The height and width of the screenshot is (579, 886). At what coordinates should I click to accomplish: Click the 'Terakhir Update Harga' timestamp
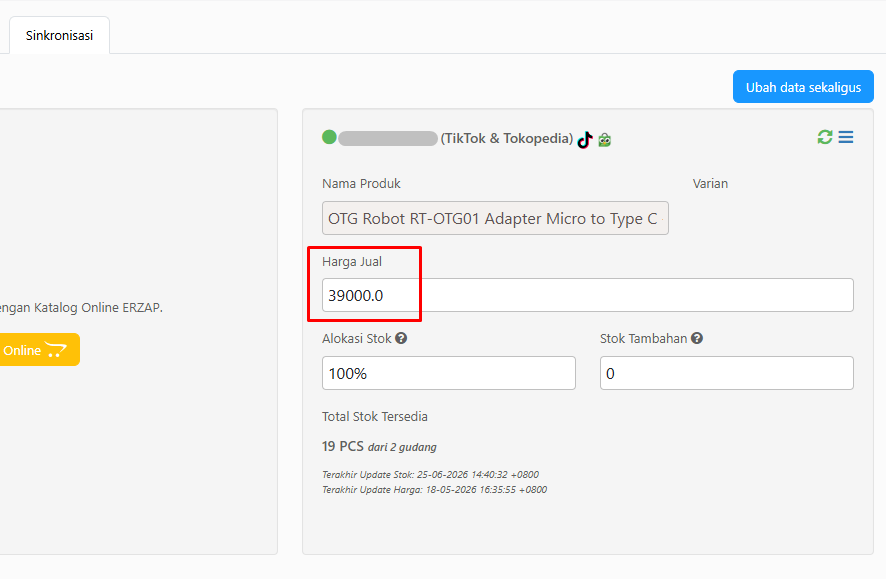435,490
